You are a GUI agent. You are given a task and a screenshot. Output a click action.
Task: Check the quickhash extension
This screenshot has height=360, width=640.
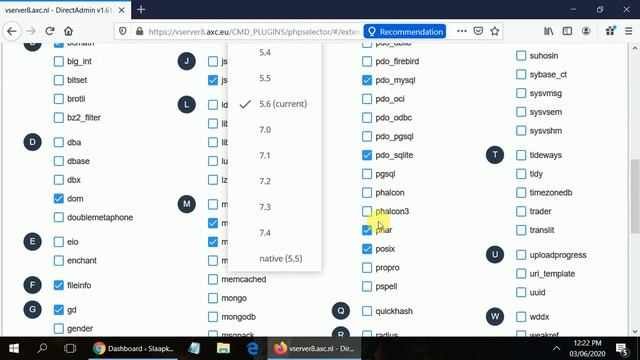coord(367,311)
